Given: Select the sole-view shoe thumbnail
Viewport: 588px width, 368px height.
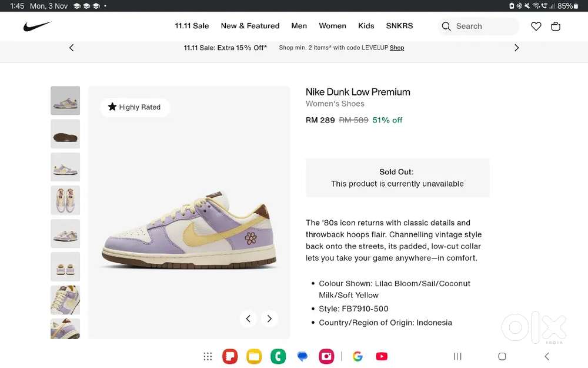Looking at the screenshot, I should click(65, 134).
